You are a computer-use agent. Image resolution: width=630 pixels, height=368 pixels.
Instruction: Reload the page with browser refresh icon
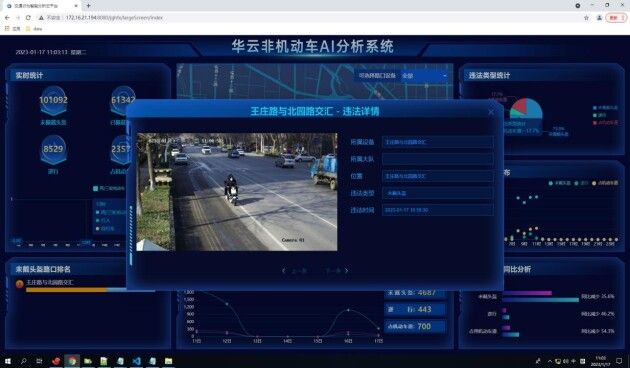pyautogui.click(x=28, y=18)
